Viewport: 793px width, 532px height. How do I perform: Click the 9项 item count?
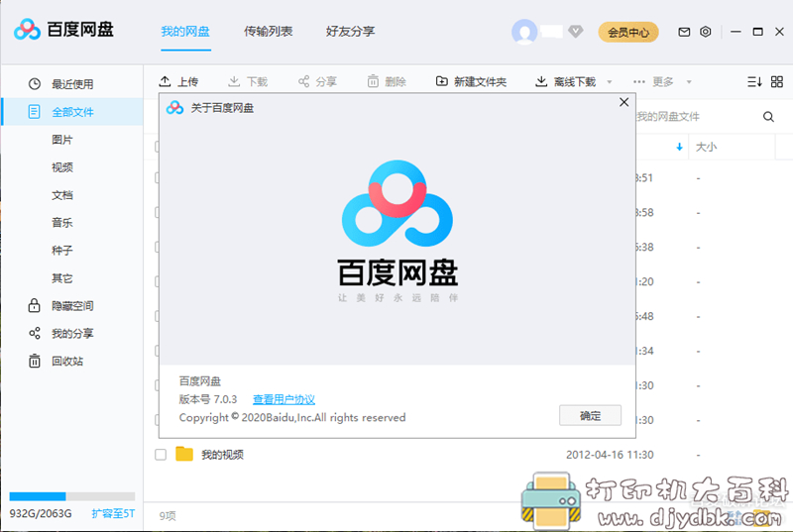(168, 515)
